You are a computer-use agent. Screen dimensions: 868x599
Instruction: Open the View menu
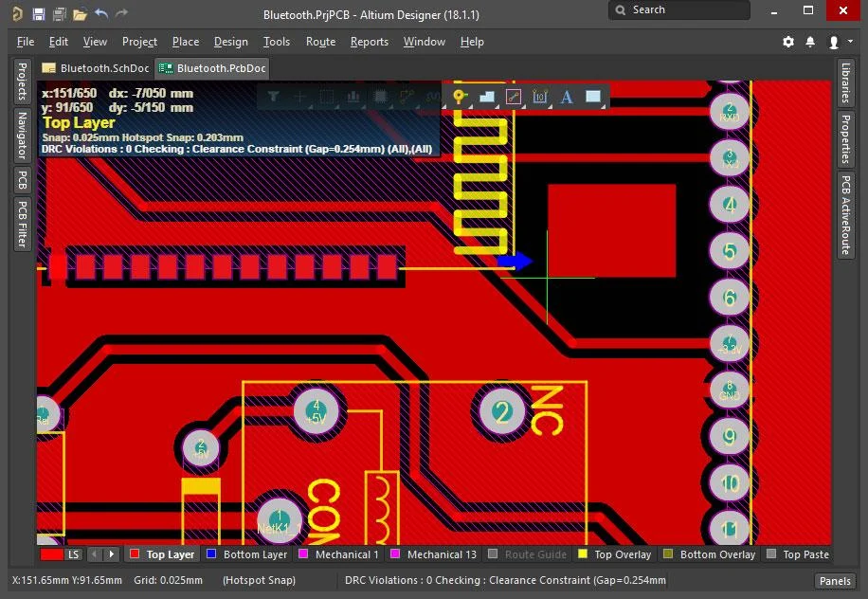tap(95, 42)
